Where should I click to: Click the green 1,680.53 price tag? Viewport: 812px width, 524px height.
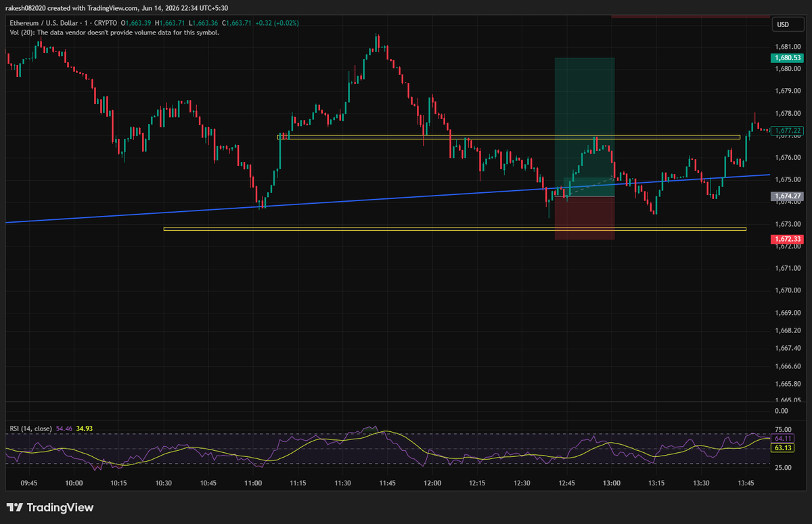[788, 58]
